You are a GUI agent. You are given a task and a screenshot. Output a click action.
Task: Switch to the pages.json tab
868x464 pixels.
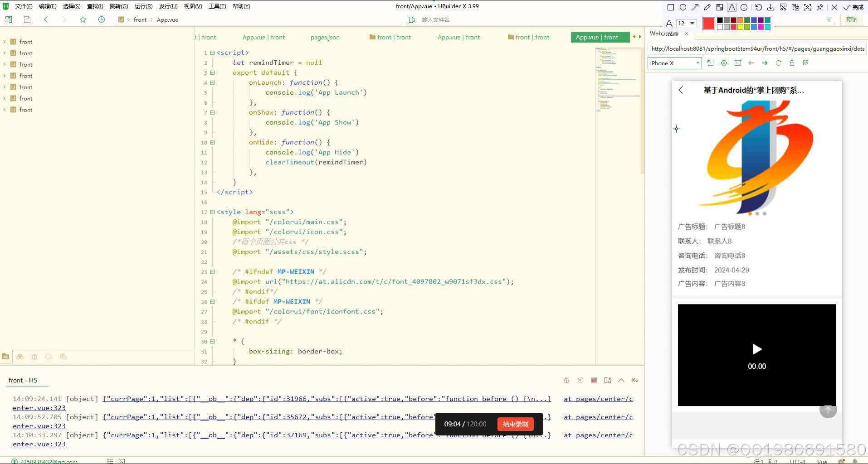click(325, 37)
